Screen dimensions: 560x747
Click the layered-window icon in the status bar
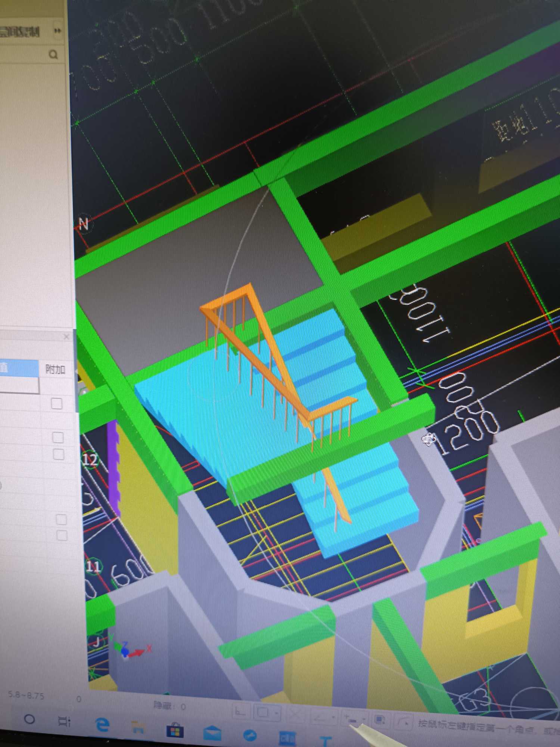[380, 720]
